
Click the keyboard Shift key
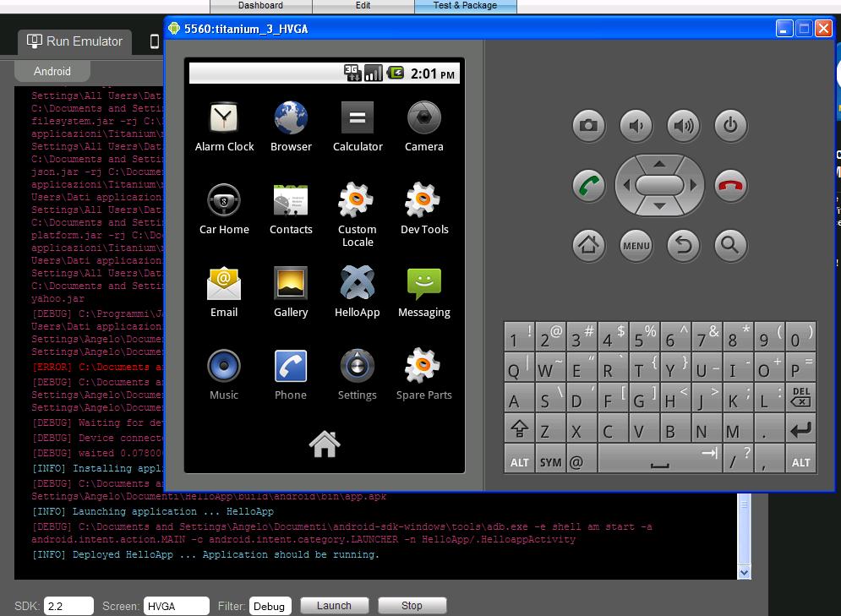click(519, 428)
